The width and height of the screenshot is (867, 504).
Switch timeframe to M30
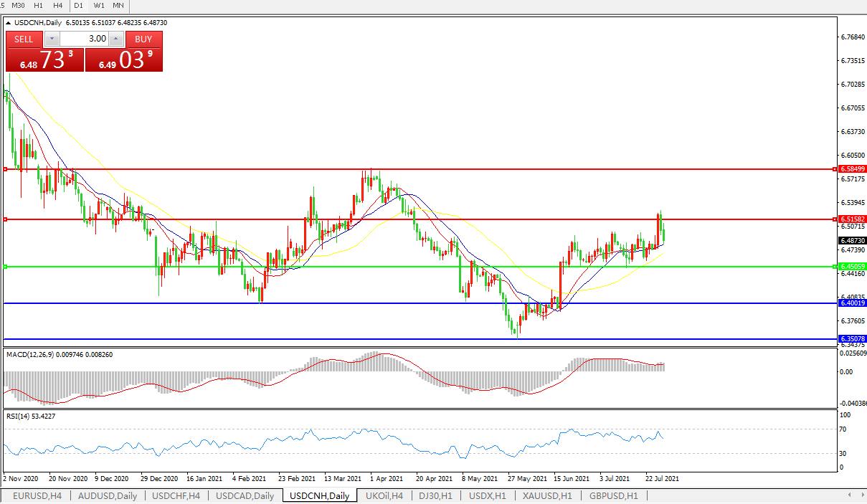[x=19, y=5]
